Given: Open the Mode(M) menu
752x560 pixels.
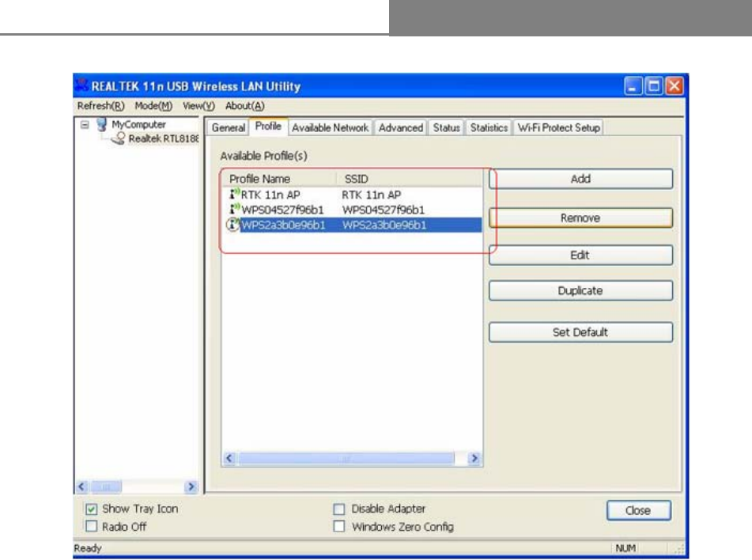Looking at the screenshot, I should point(153,106).
